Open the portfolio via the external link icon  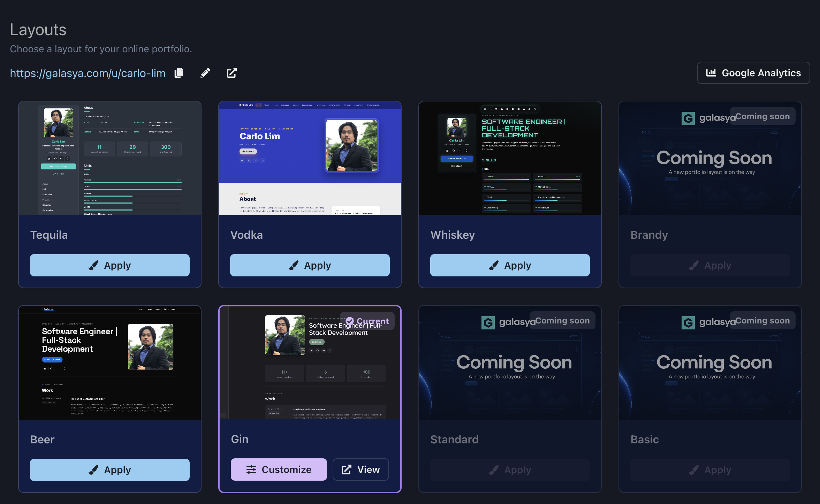coord(232,73)
